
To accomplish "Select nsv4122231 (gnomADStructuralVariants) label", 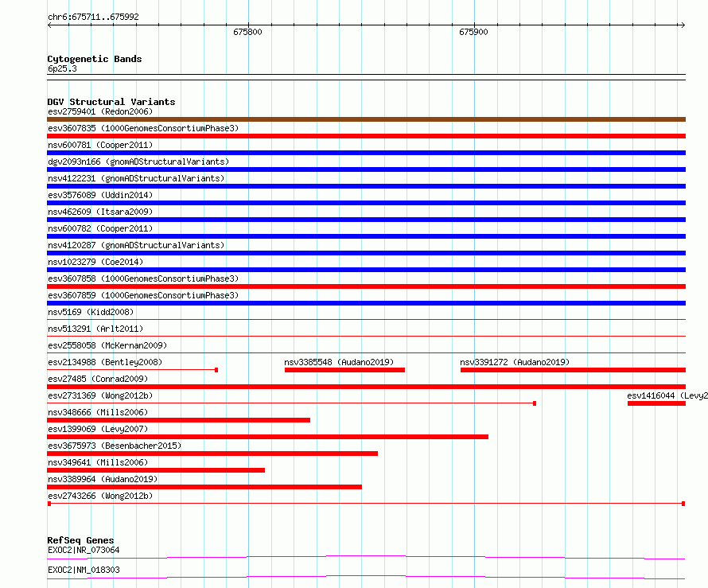I will coord(136,178).
